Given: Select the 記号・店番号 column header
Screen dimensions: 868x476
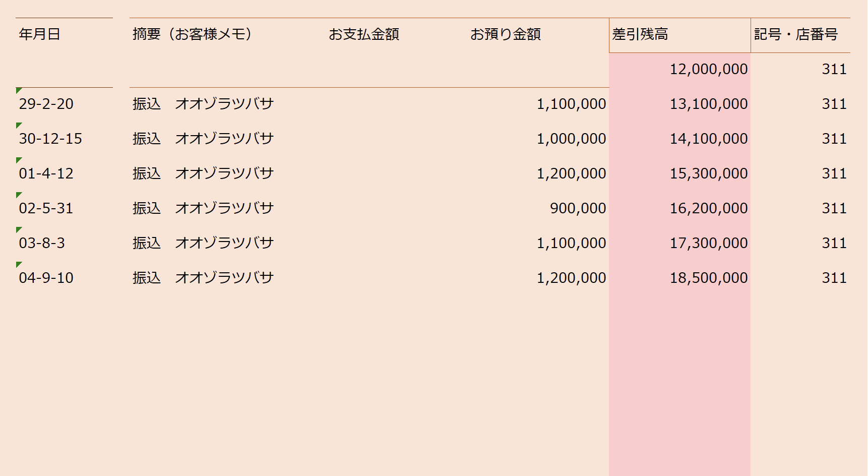Looking at the screenshot, I should coord(800,35).
